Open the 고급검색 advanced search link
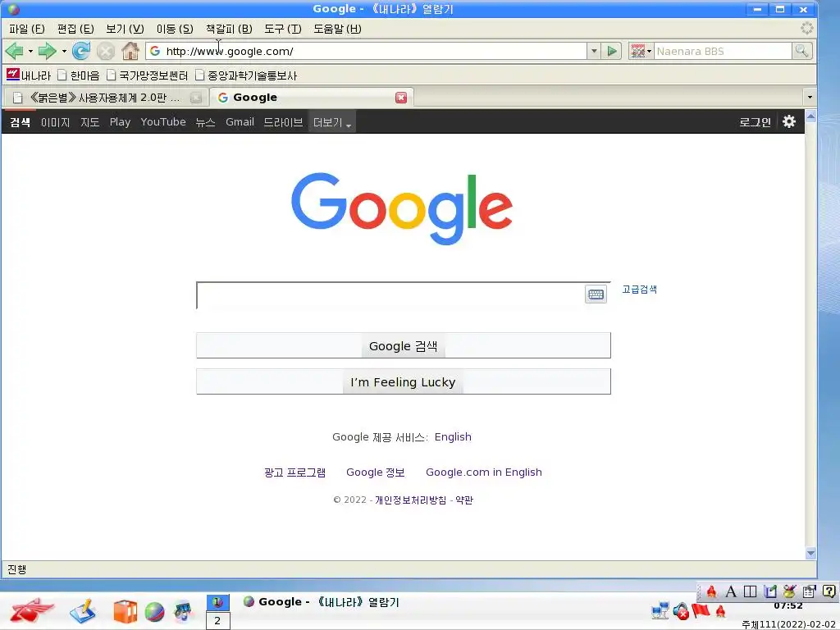Image resolution: width=840 pixels, height=630 pixels. [639, 290]
